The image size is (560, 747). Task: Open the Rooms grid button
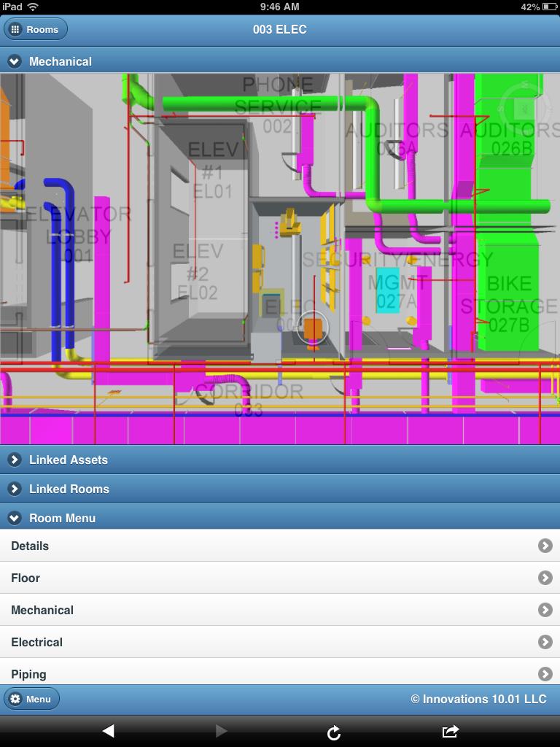(36, 29)
